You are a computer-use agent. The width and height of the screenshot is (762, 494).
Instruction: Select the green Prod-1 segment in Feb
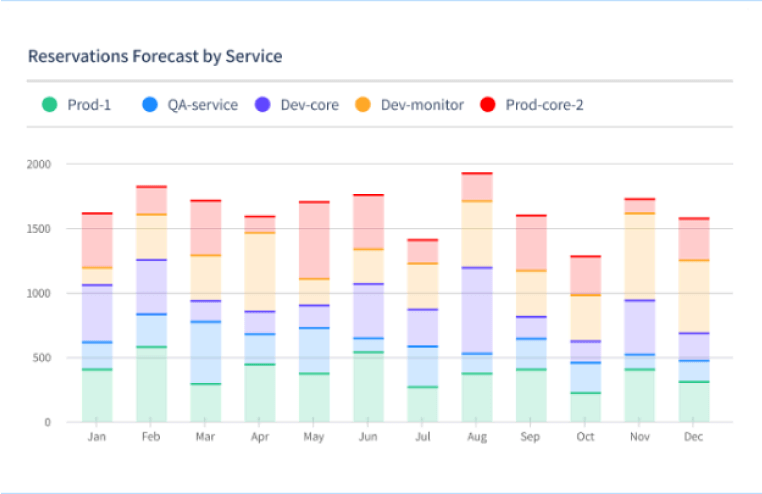(151, 384)
